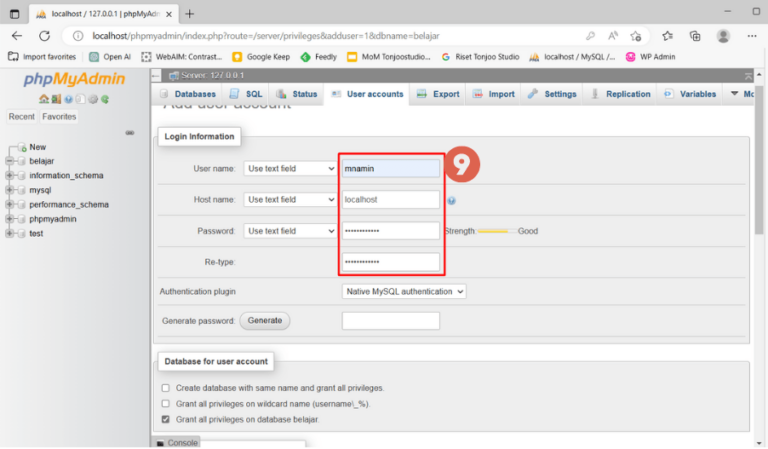Open the Authentication plugin dropdown
Image resolution: width=768 pixels, height=449 pixels.
(x=404, y=291)
